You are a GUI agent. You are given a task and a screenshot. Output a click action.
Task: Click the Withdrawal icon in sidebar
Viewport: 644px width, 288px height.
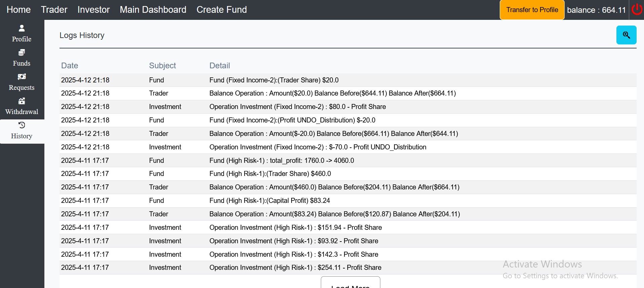click(x=22, y=101)
